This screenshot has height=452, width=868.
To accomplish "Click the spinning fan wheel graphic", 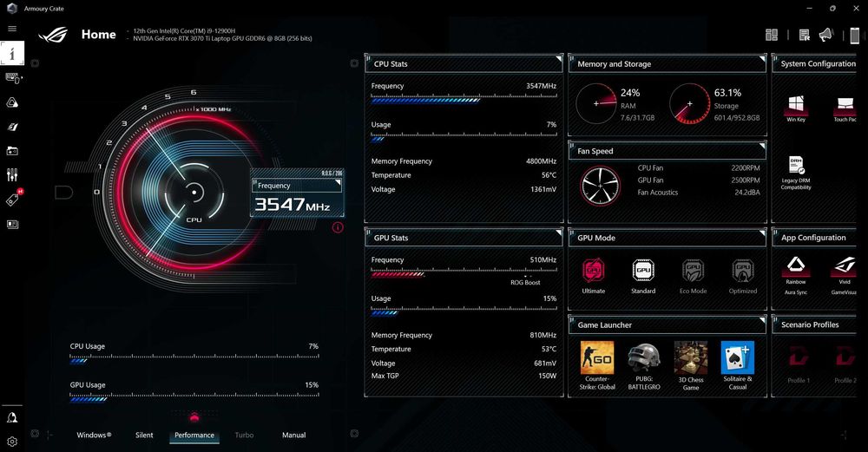I will pos(600,186).
